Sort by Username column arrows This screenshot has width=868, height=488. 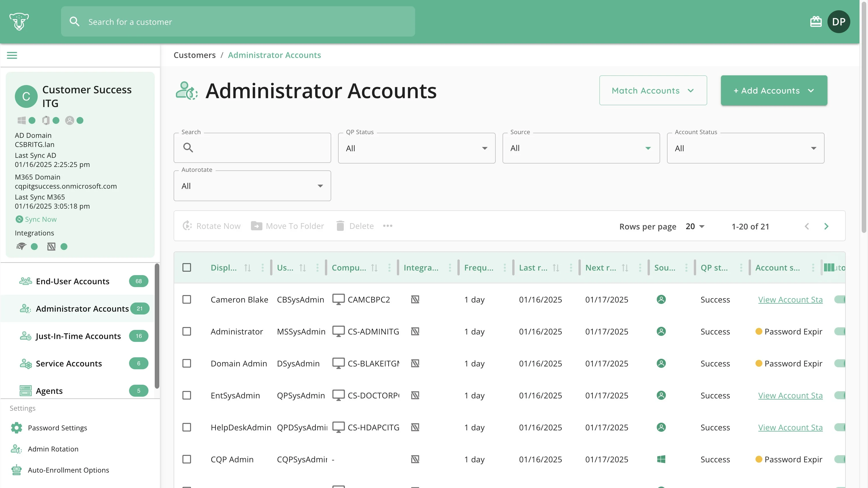tap(303, 268)
